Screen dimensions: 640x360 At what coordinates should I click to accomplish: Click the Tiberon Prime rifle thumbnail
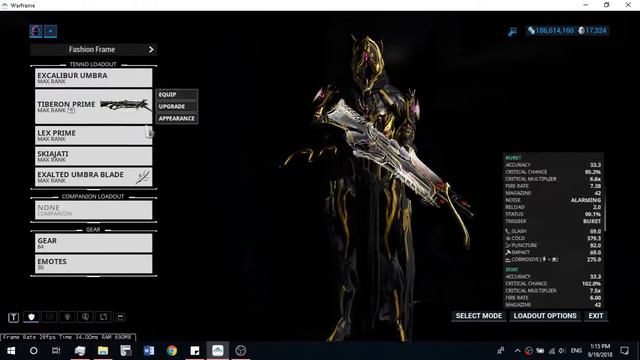tap(125, 105)
